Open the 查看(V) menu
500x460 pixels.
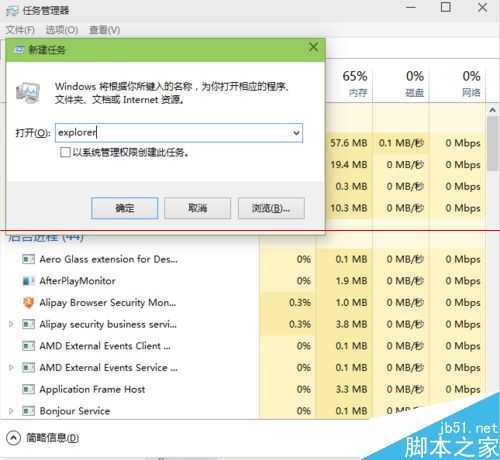(104, 30)
